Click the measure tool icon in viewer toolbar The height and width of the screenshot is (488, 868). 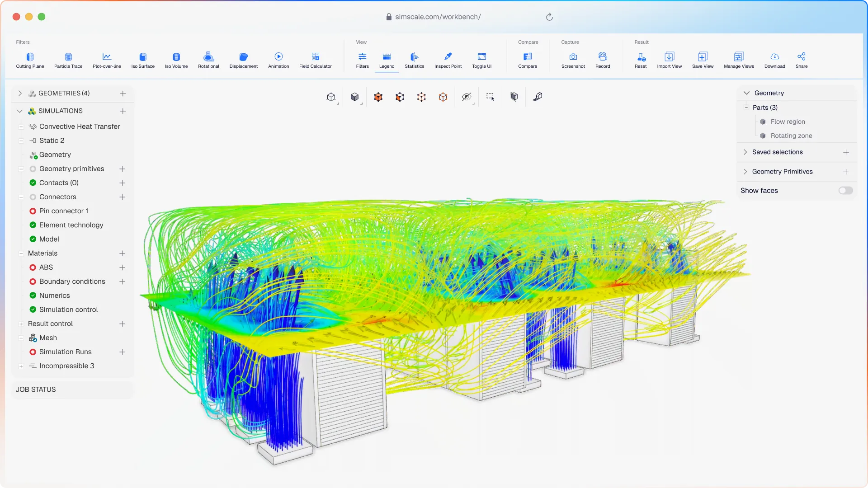click(x=538, y=97)
